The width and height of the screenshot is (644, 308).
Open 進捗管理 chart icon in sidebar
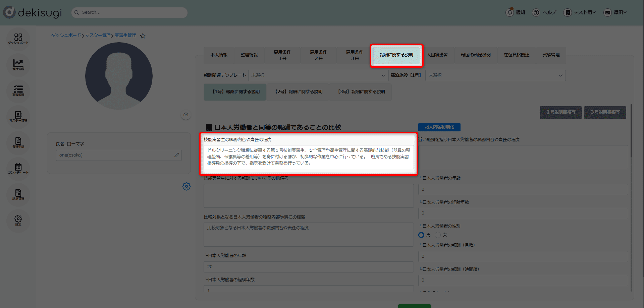coord(18,64)
